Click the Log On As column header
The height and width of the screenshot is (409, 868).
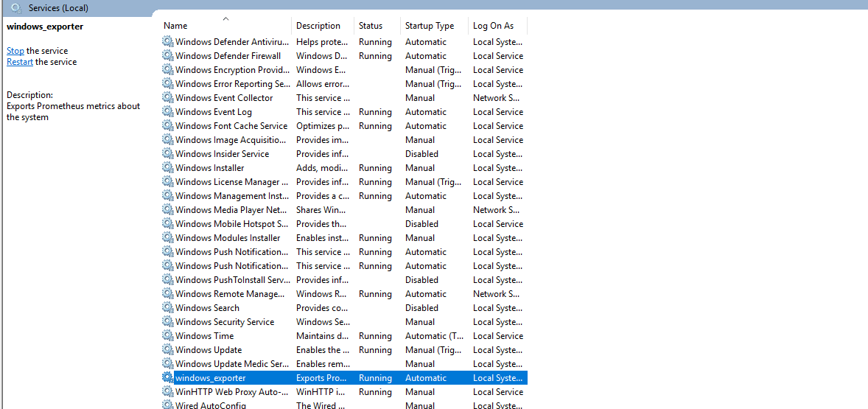click(x=493, y=26)
